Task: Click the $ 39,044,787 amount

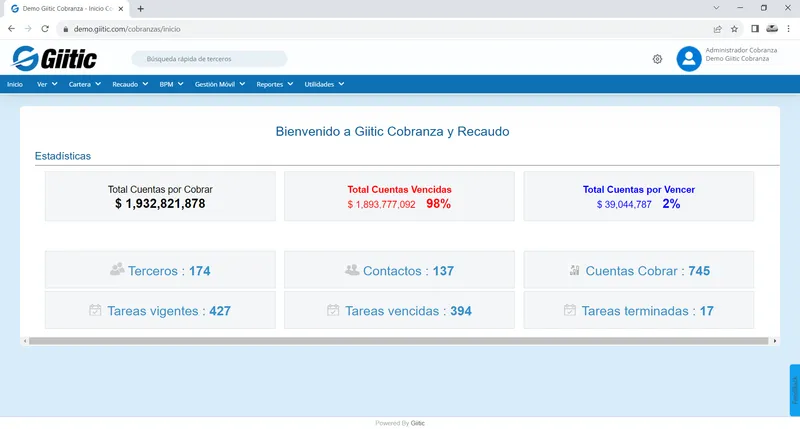Action: point(624,205)
